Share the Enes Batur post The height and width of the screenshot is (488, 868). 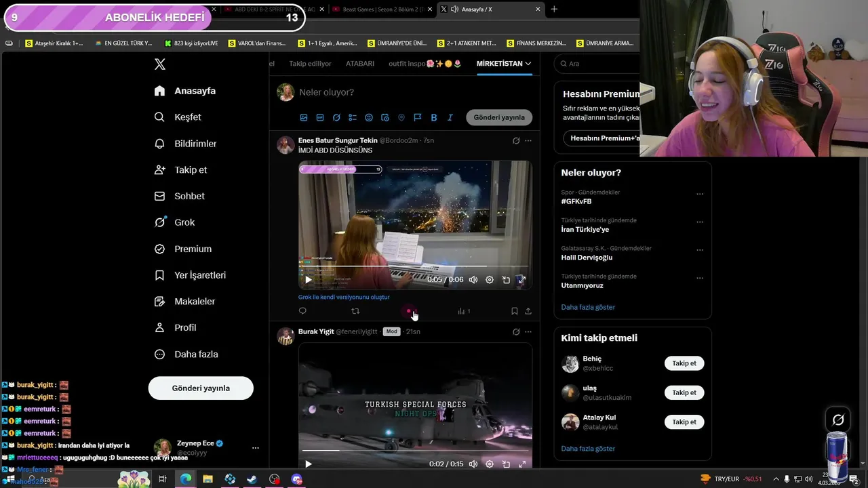(x=528, y=311)
